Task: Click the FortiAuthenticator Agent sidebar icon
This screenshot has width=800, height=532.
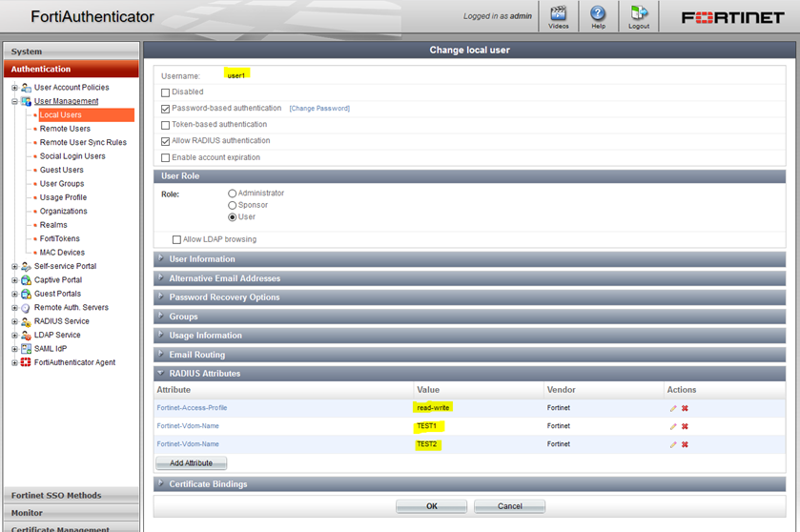Action: 26,362
